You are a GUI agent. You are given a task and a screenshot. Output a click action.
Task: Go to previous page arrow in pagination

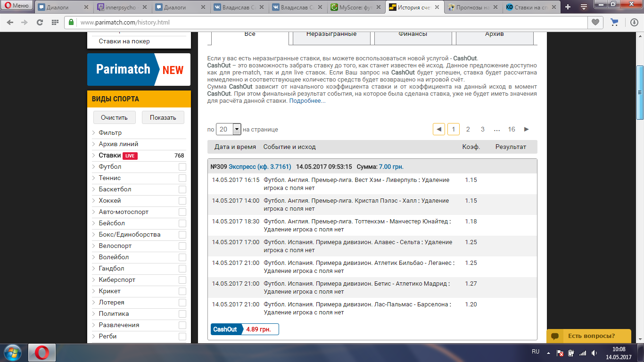pyautogui.click(x=439, y=129)
